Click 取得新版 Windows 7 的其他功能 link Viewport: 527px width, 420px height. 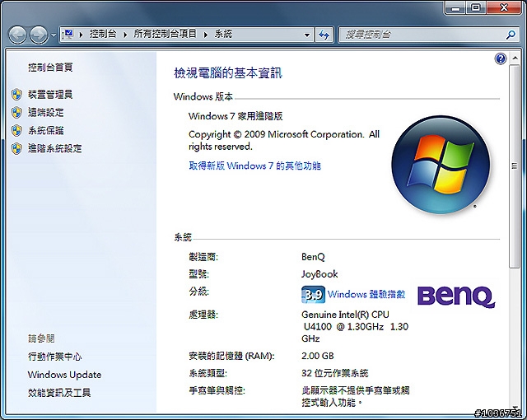pyautogui.click(x=254, y=166)
